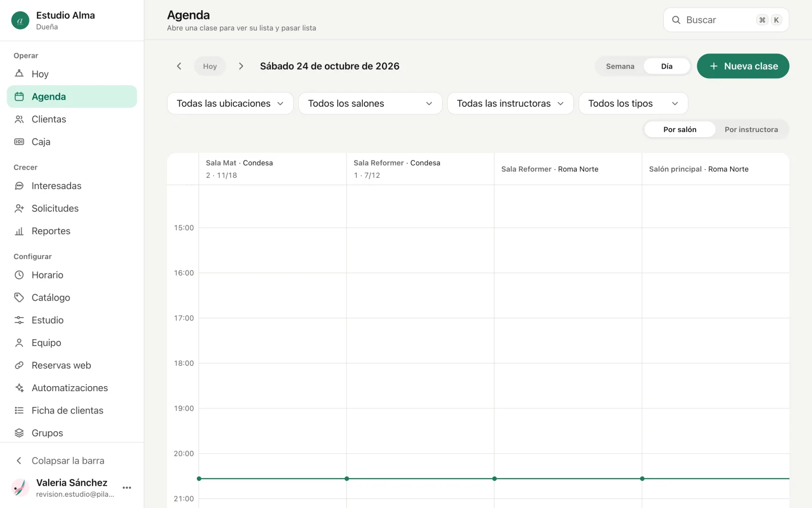Click the Solicitudes add-person icon
Image resolution: width=812 pixels, height=508 pixels.
click(x=19, y=208)
